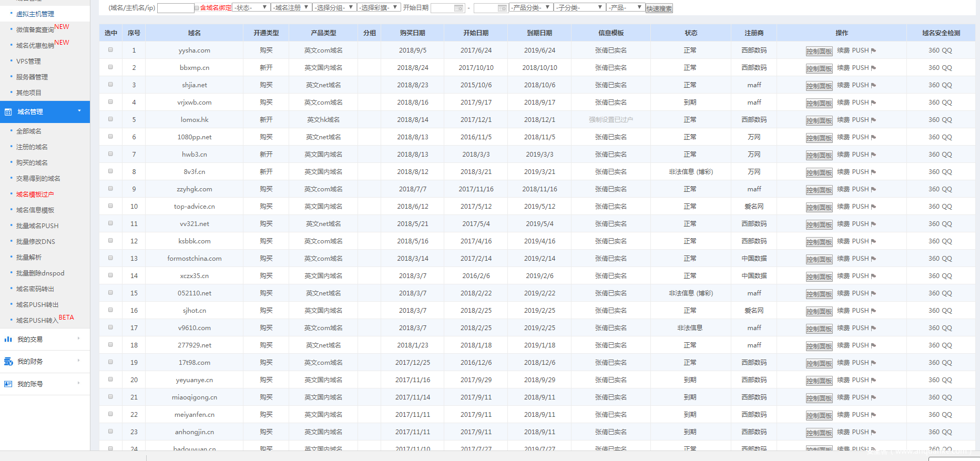Open the 产品 dropdown
Viewport: 980px width, 461px height.
click(x=625, y=7)
